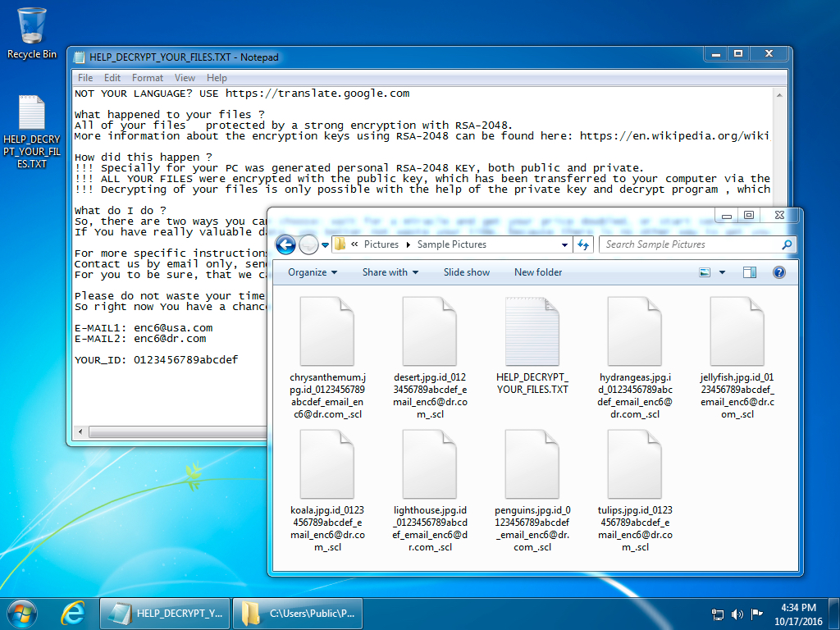This screenshot has height=630, width=840.
Task: Open the Notepad Edit menu
Action: [112, 78]
